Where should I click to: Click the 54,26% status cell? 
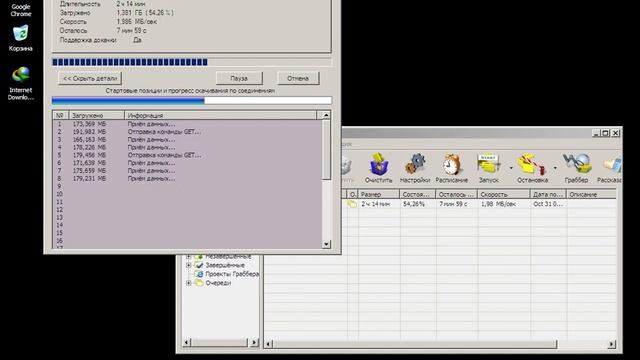coord(414,204)
